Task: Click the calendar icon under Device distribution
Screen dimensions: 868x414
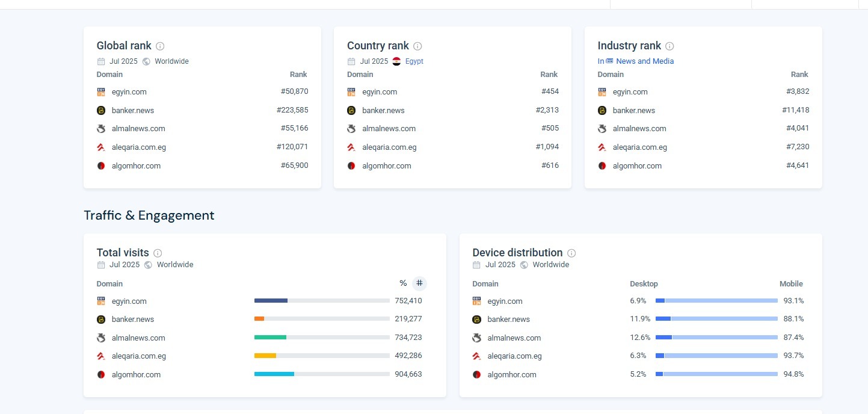Action: [476, 265]
